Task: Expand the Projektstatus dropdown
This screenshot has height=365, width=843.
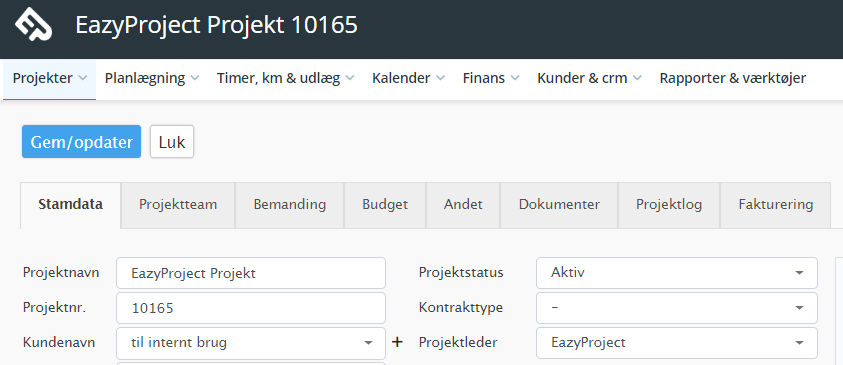Action: (677, 273)
